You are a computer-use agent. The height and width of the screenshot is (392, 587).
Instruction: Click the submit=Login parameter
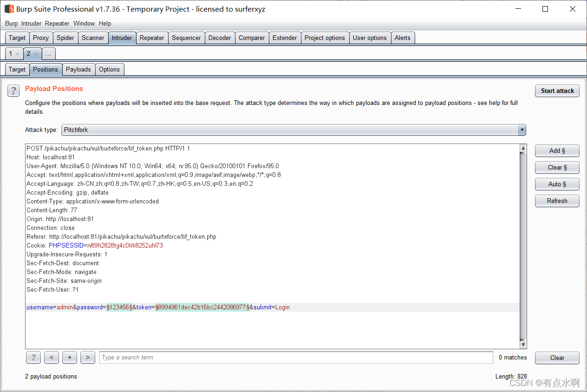(272, 307)
